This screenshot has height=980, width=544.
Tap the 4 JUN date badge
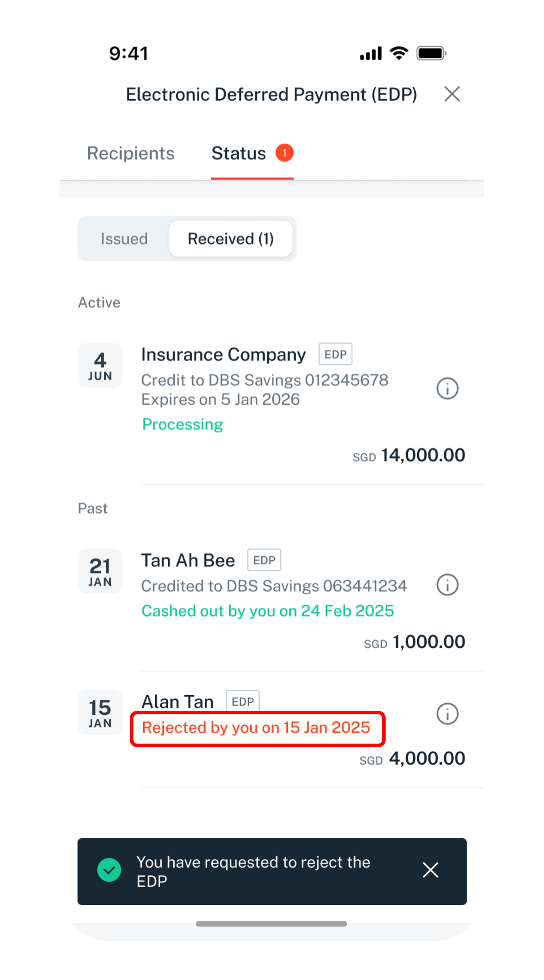(100, 365)
